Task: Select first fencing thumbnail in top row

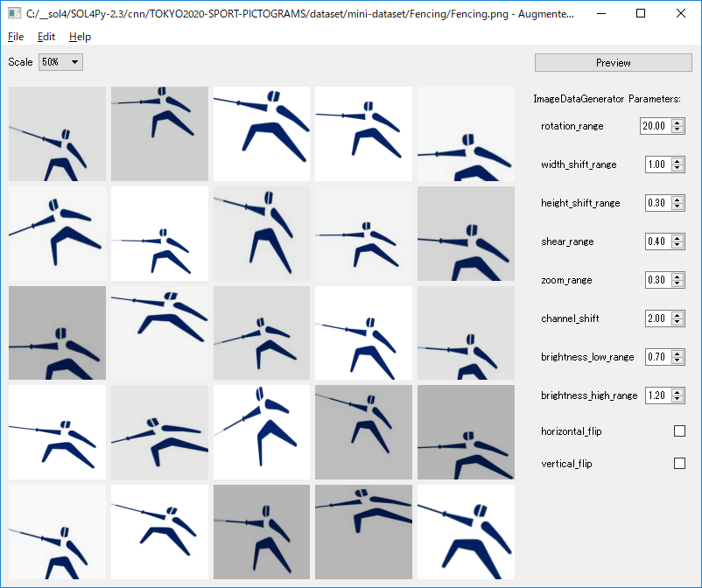Action: coord(57,134)
